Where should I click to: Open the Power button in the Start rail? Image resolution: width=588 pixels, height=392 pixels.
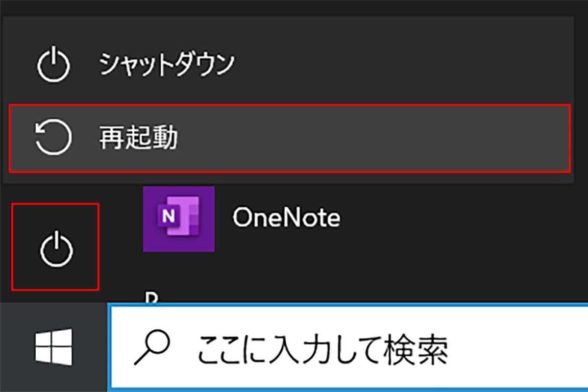(56, 247)
